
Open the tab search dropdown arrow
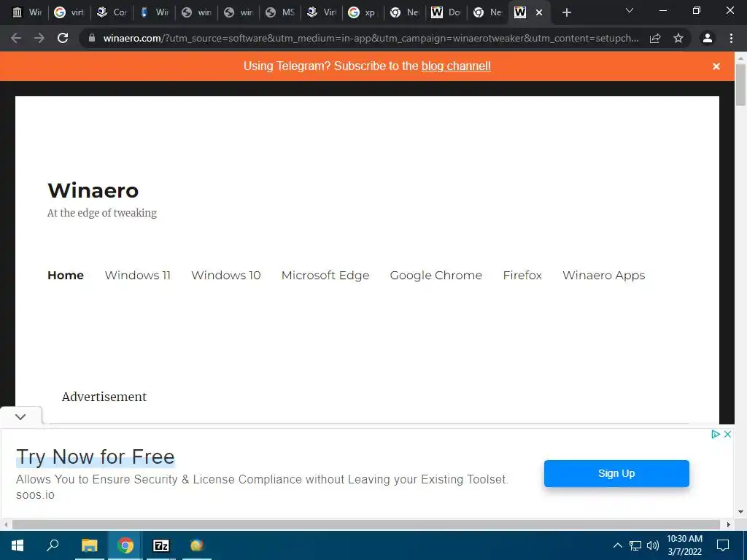tap(630, 10)
